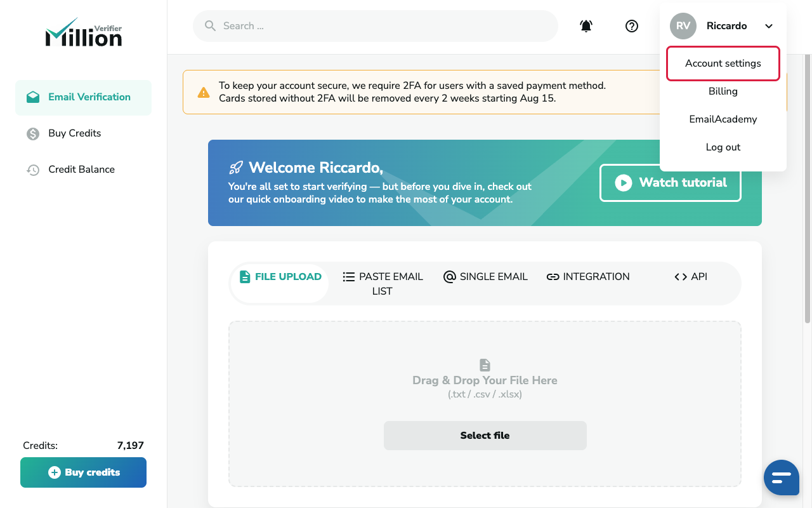Collapse the Riccardo account dropdown chevron
The image size is (812, 508).
pyautogui.click(x=769, y=26)
